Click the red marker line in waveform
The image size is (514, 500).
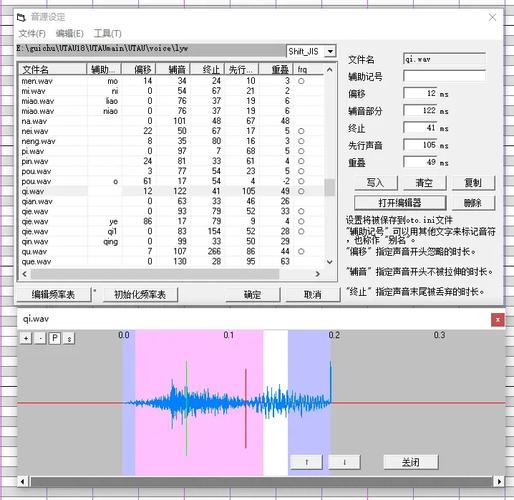click(246, 408)
